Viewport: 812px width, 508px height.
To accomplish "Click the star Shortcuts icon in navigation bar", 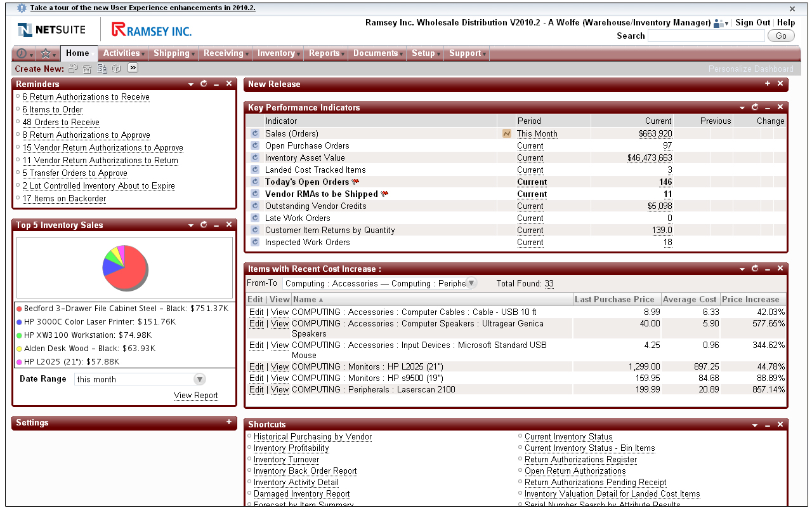I will tap(45, 53).
